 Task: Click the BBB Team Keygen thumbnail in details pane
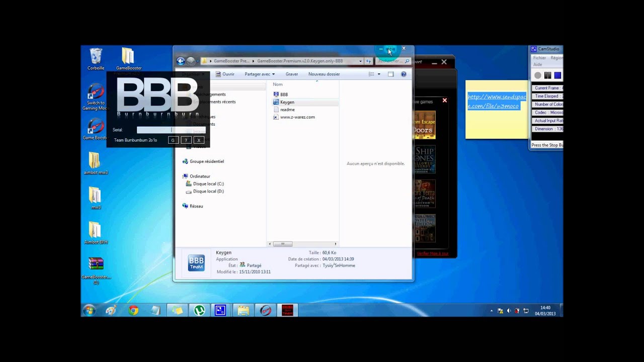point(196,263)
